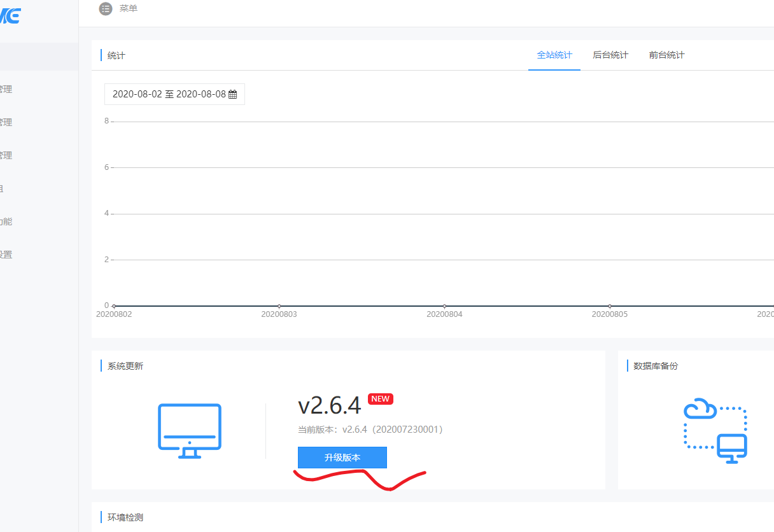Viewport: 774px width, 532px height.
Task: Switch to the 全站统计 tab
Action: (x=554, y=55)
